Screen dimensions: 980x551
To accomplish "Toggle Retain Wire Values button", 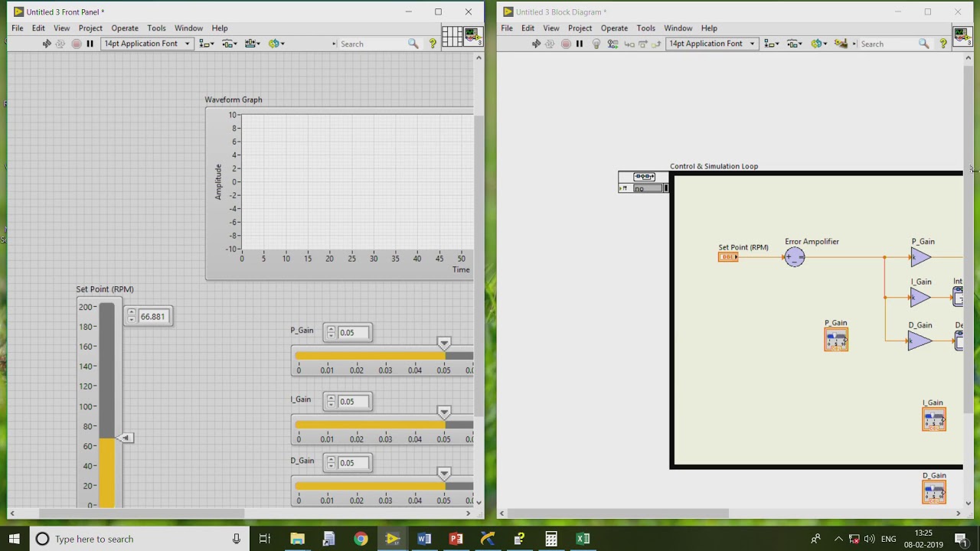I will pos(612,44).
